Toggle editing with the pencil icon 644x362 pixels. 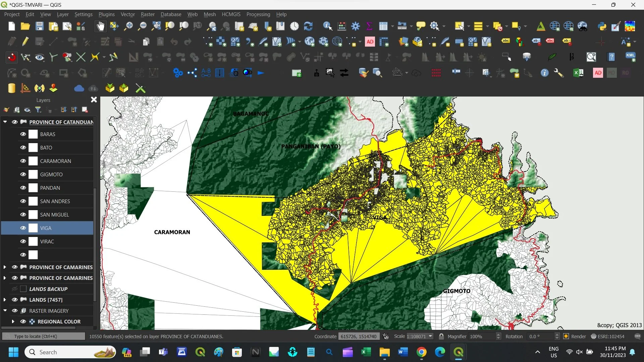(25, 42)
